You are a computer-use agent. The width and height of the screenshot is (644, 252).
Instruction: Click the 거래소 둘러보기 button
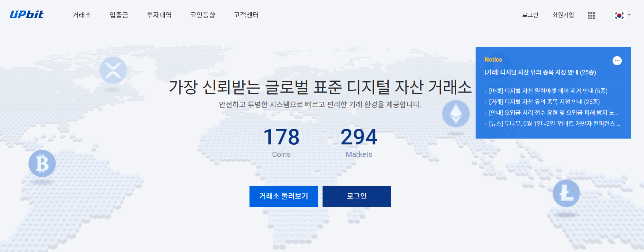[x=283, y=196]
